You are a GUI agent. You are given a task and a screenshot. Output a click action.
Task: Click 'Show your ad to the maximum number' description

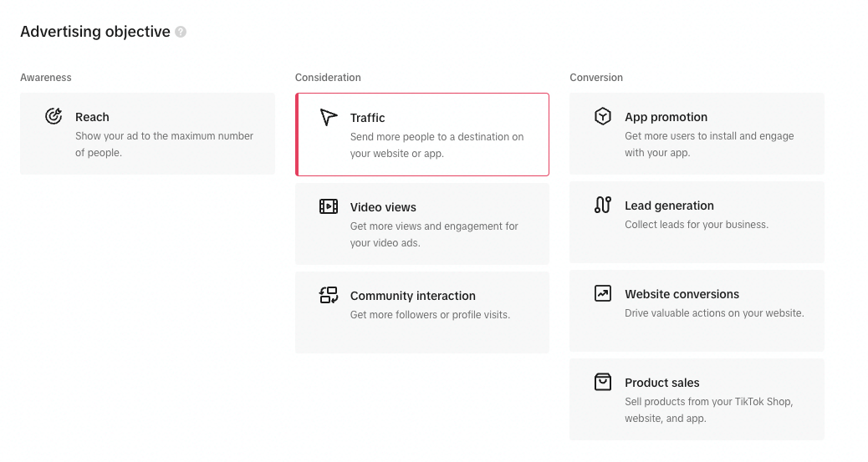165,145
